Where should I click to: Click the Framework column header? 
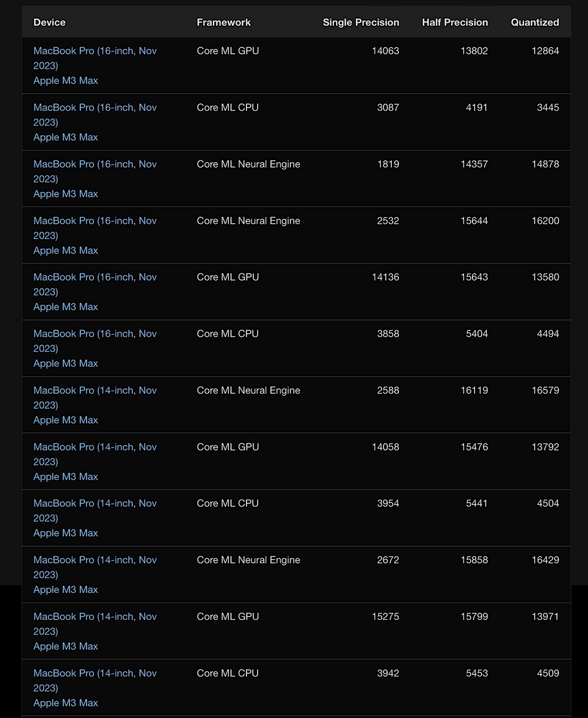tap(224, 22)
